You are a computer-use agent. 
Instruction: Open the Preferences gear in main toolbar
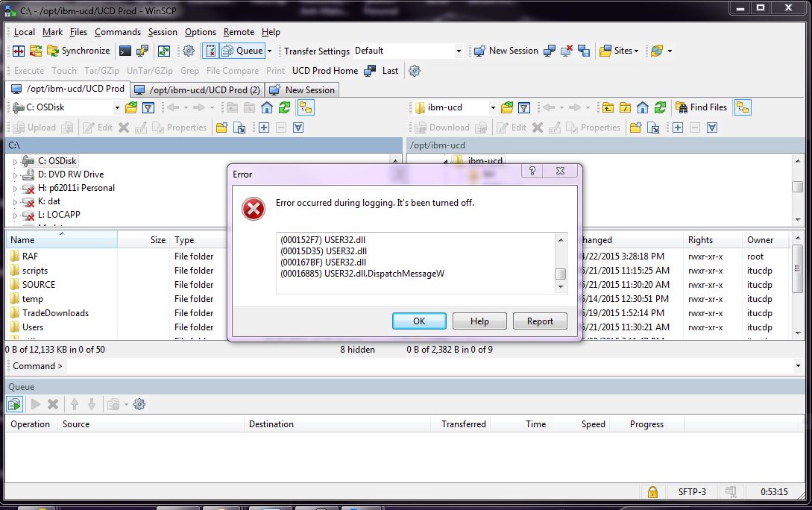coord(189,51)
